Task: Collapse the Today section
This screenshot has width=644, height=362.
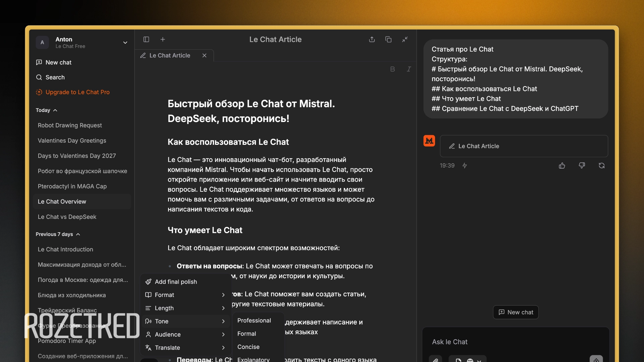Action: coord(47,110)
